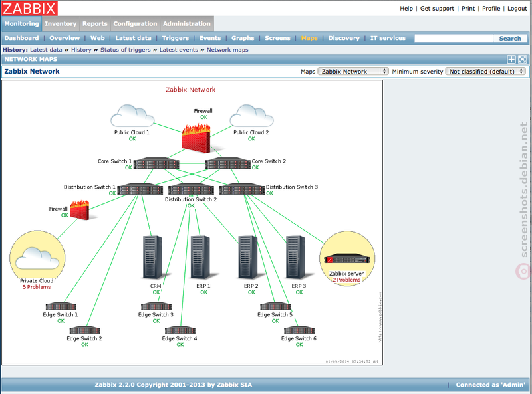This screenshot has width=532, height=394.
Task: Open the Events submenu item
Action: point(210,38)
